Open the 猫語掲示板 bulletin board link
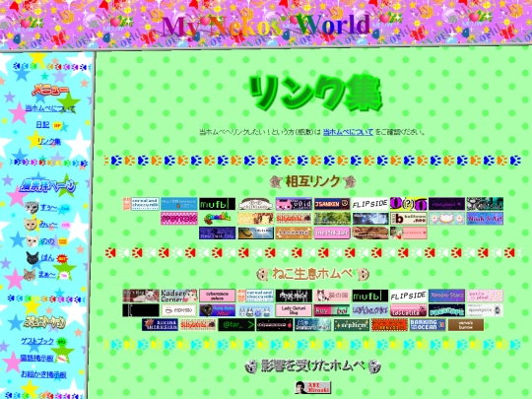532x399 pixels. click(37, 358)
